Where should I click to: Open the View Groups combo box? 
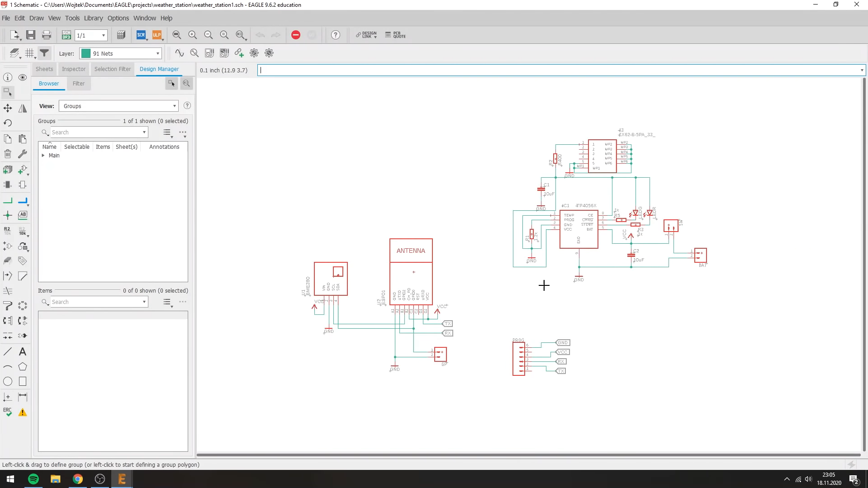pyautogui.click(x=119, y=106)
